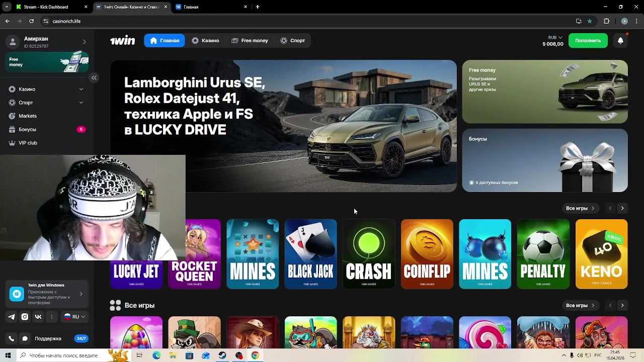The width and height of the screenshot is (644, 362).
Task: Open the browser tab list dropdown
Action: [x=7, y=7]
